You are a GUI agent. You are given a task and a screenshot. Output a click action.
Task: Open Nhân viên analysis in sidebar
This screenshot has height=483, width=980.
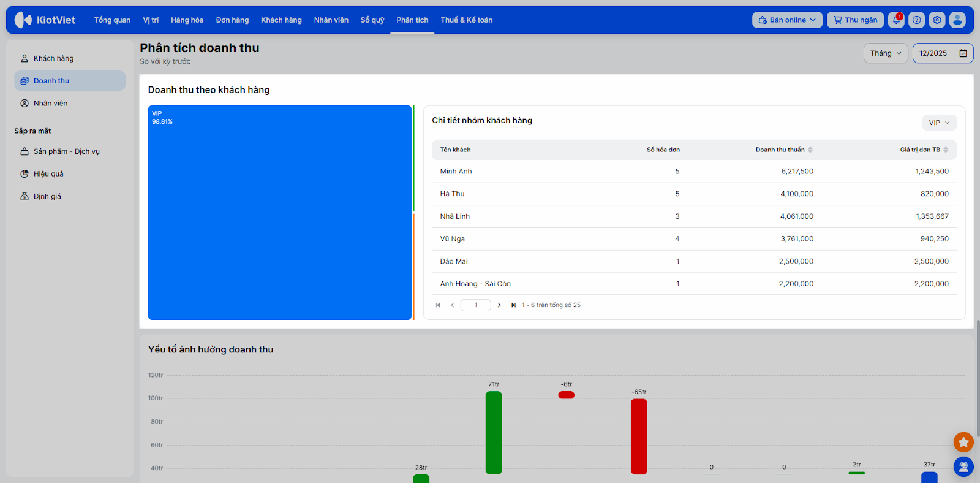pyautogui.click(x=50, y=104)
